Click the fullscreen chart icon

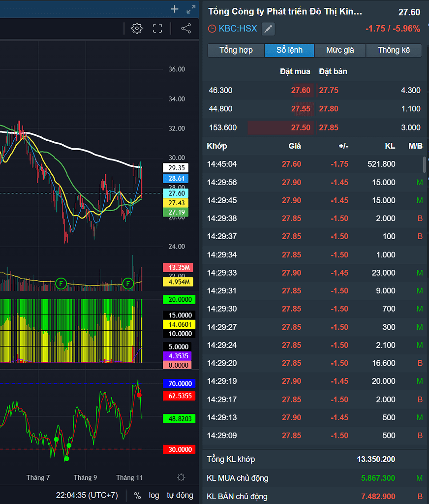click(x=157, y=29)
